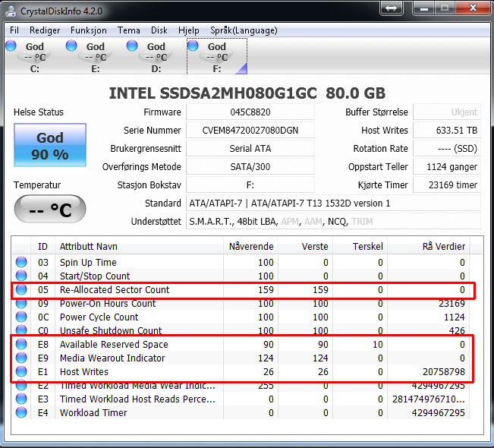This screenshot has height=448, width=494.
Task: Click the Firmware value 045C8820
Action: point(250,112)
